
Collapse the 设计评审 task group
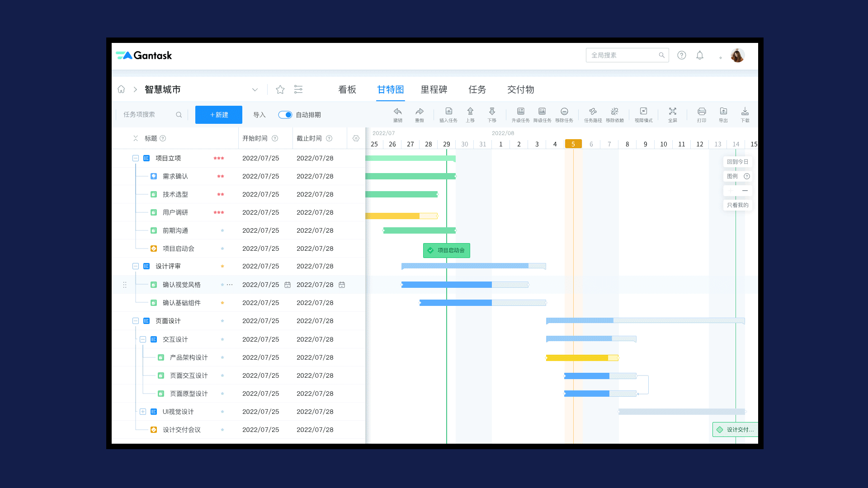tap(136, 266)
